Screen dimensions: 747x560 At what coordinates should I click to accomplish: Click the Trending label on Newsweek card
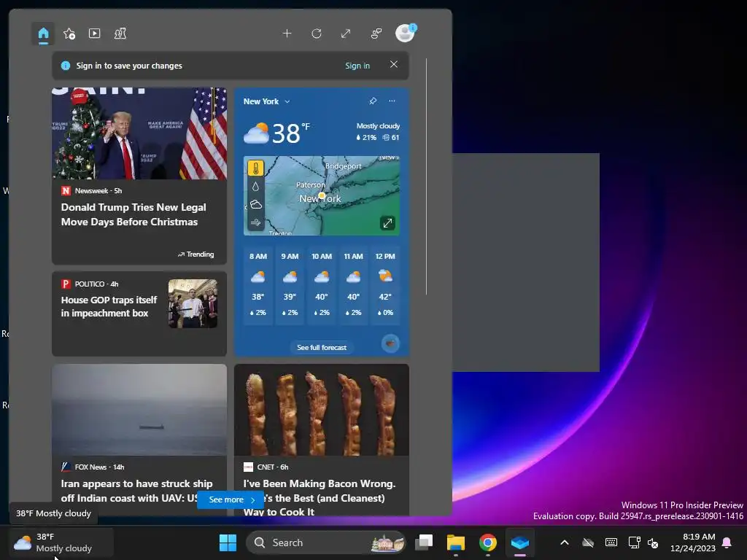tap(196, 254)
